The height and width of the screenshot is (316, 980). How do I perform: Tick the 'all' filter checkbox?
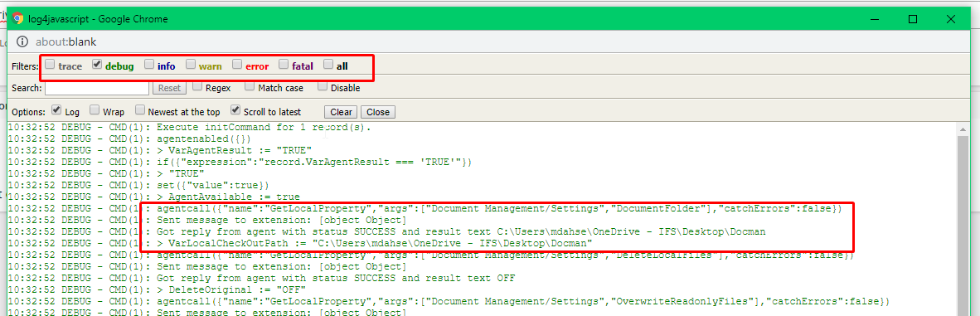(328, 65)
